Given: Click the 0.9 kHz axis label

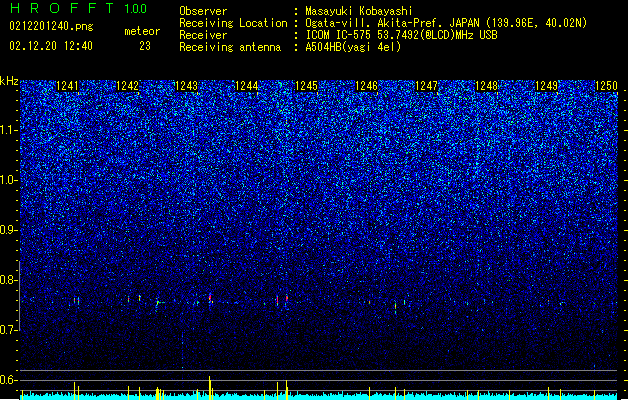Looking at the screenshot, I should (9, 230).
